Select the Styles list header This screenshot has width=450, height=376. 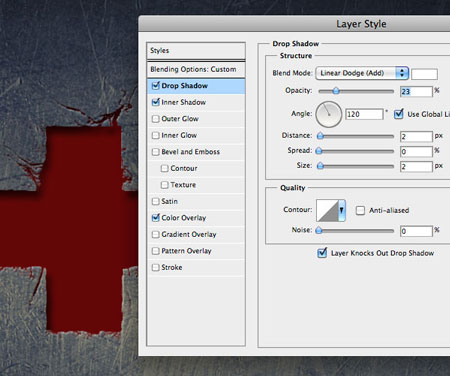click(196, 51)
